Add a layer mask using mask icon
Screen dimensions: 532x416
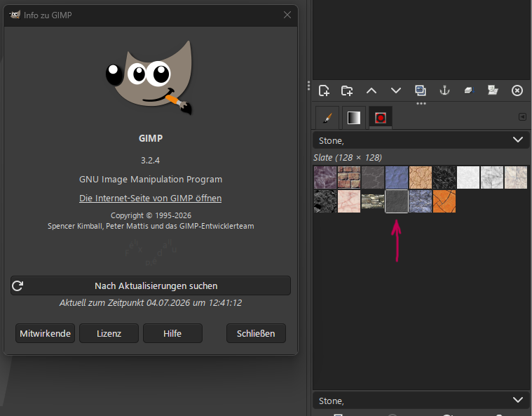[493, 90]
